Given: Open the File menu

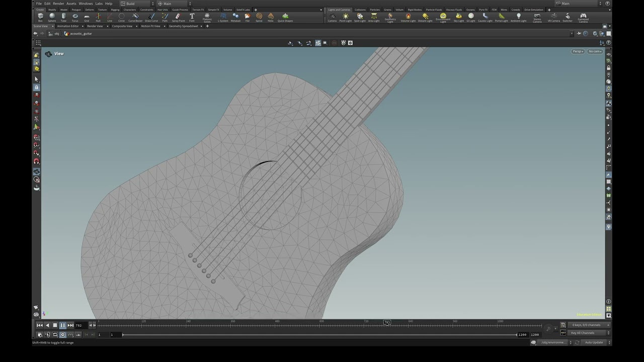Looking at the screenshot, I should click(39, 4).
